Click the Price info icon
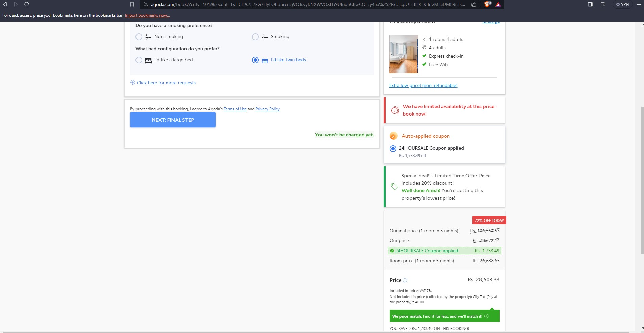 [405, 280]
